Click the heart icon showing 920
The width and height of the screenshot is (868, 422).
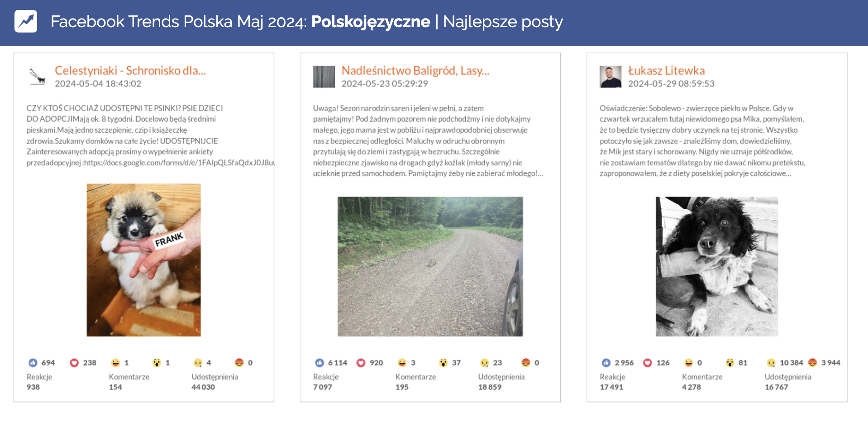361,363
